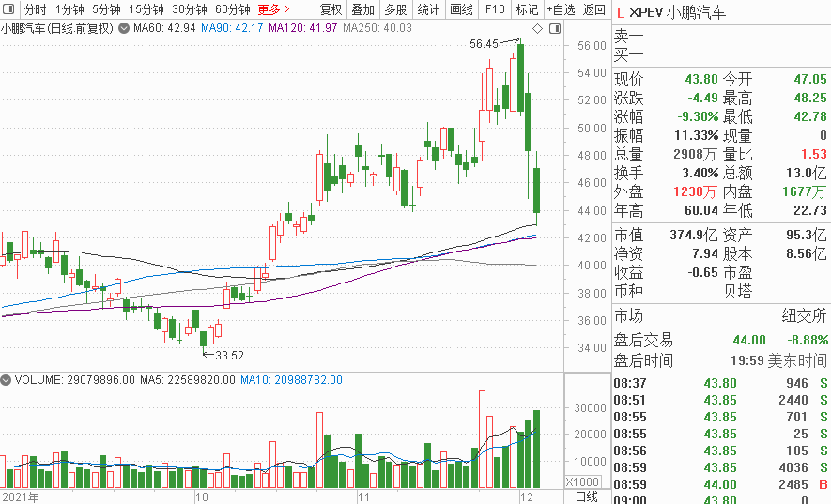
Task: Click the 日线 period label at bottom
Action: pyautogui.click(x=587, y=497)
